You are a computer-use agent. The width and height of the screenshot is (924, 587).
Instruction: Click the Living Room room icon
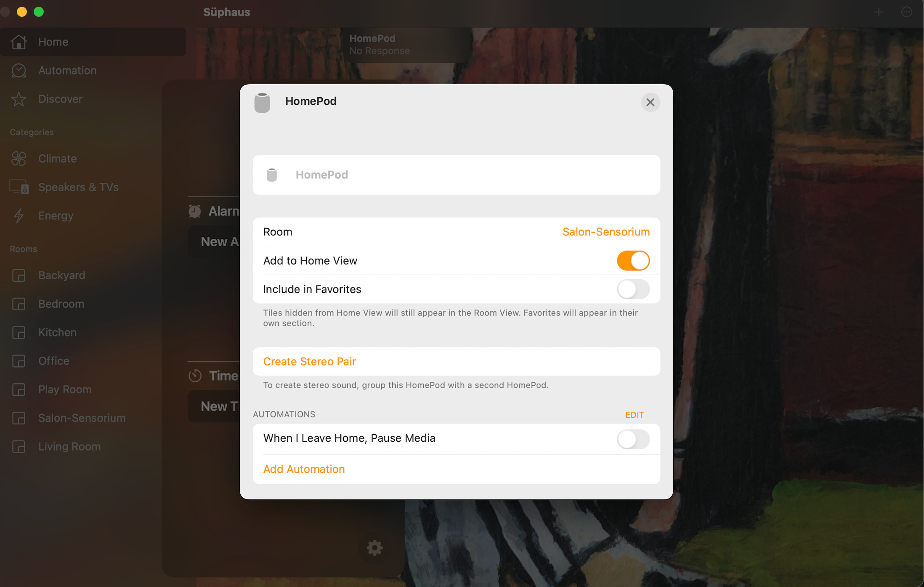[19, 447]
